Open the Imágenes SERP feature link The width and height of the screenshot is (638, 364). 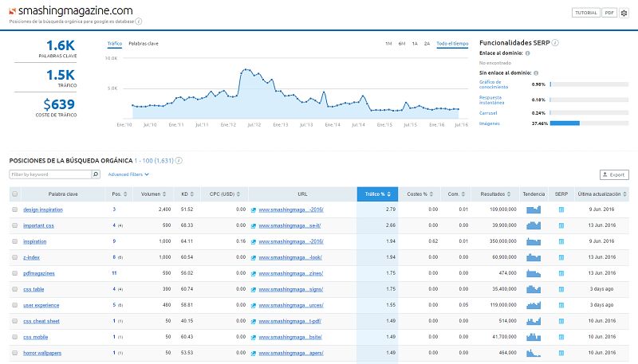pyautogui.click(x=490, y=123)
